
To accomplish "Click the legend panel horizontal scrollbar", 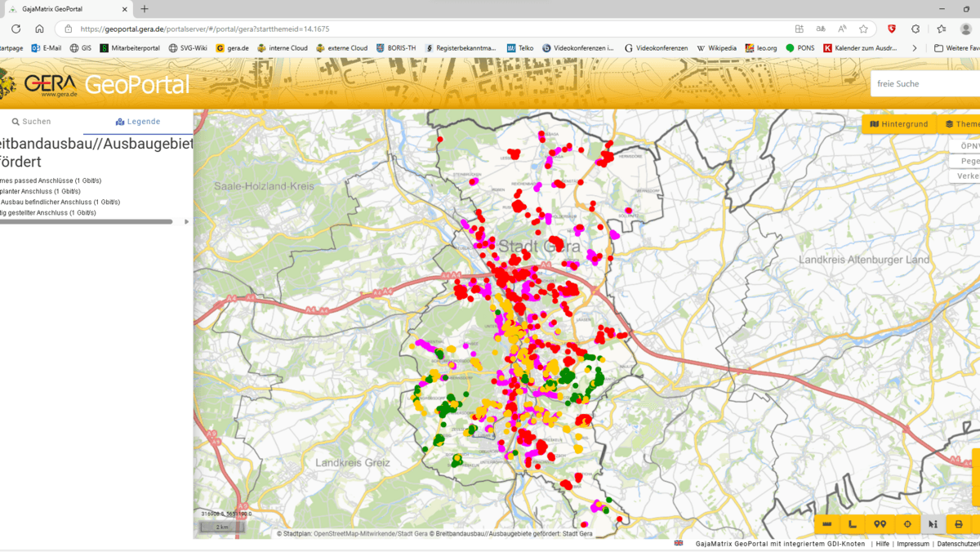I will [x=86, y=221].
